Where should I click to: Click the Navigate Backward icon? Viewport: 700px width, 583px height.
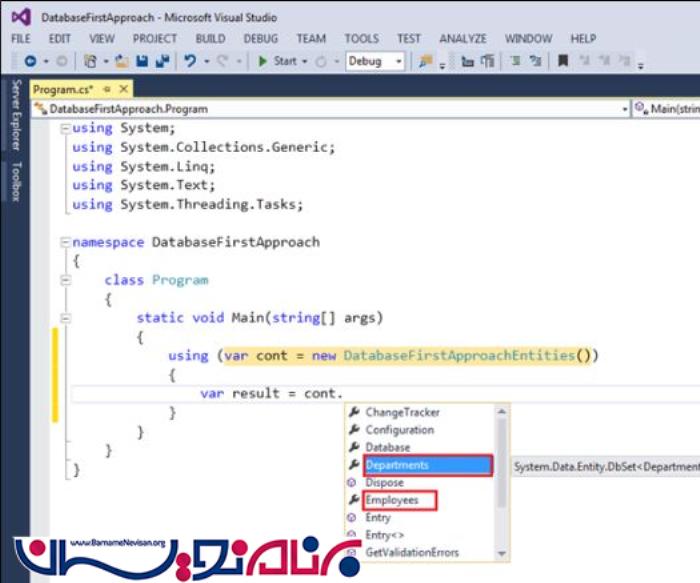(x=31, y=61)
